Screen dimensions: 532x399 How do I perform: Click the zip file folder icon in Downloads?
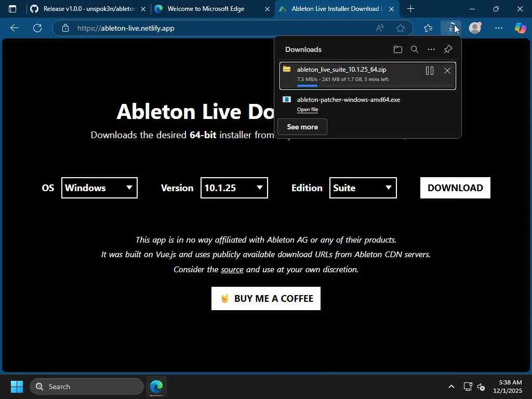[287, 69]
